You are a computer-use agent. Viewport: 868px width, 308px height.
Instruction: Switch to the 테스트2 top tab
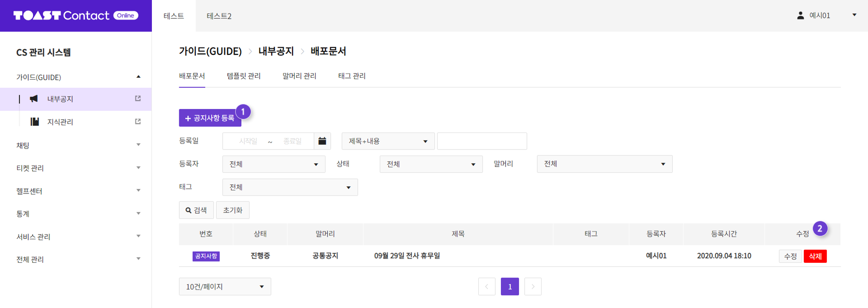[x=219, y=16]
